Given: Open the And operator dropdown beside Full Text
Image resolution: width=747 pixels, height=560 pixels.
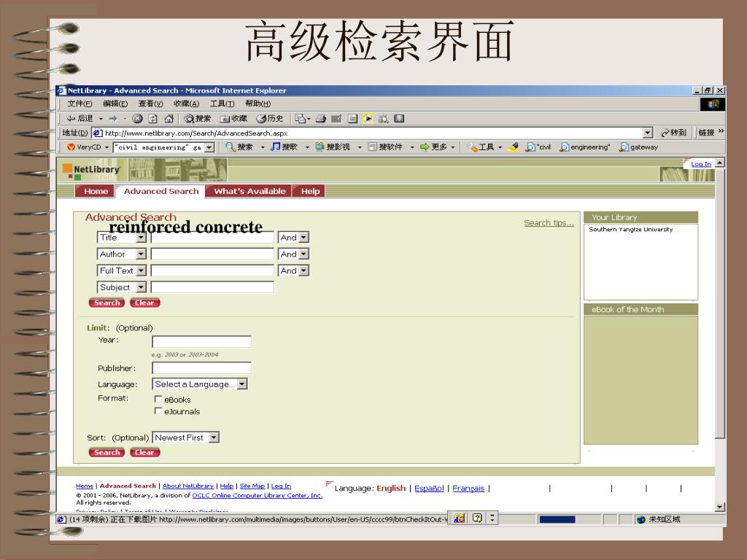Looking at the screenshot, I should pyautogui.click(x=304, y=271).
